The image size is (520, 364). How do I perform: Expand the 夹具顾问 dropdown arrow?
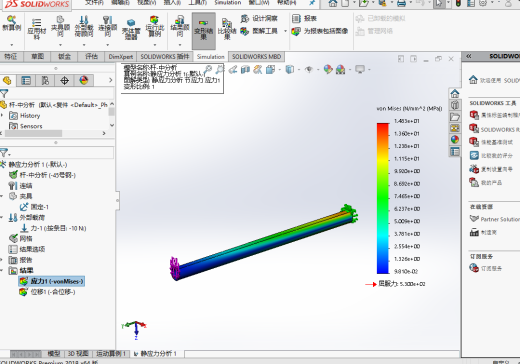(x=60, y=45)
